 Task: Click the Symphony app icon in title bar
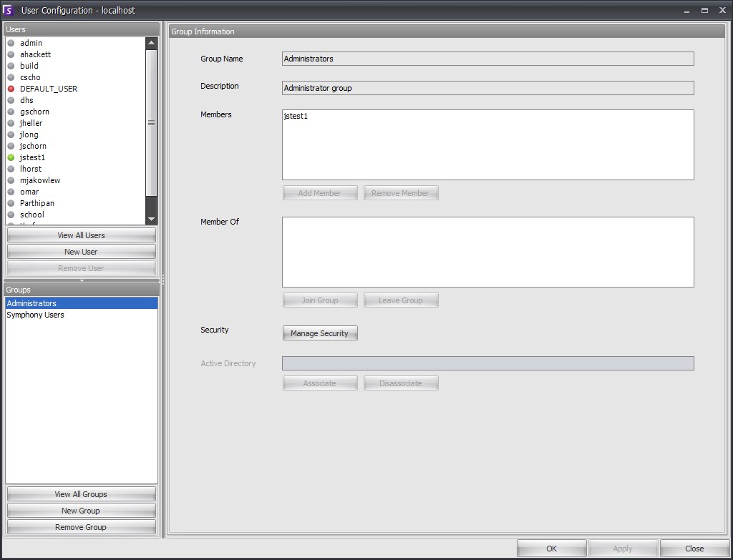[8, 10]
